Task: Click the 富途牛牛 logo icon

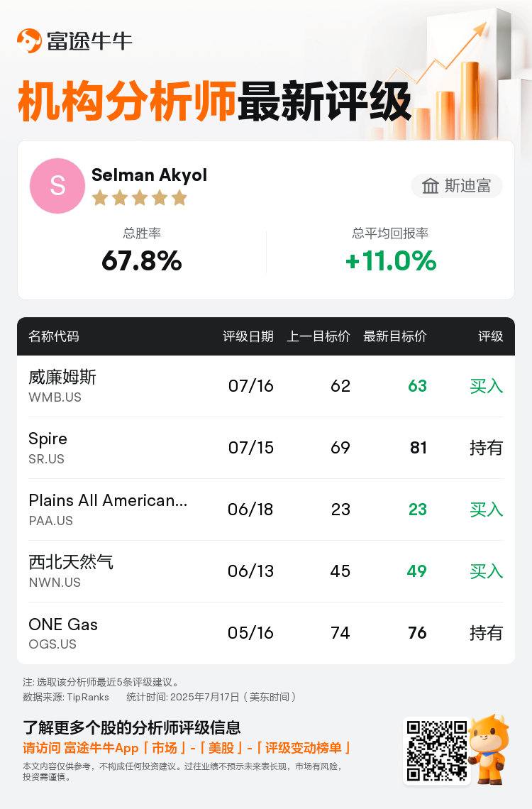Action: pyautogui.click(x=29, y=40)
